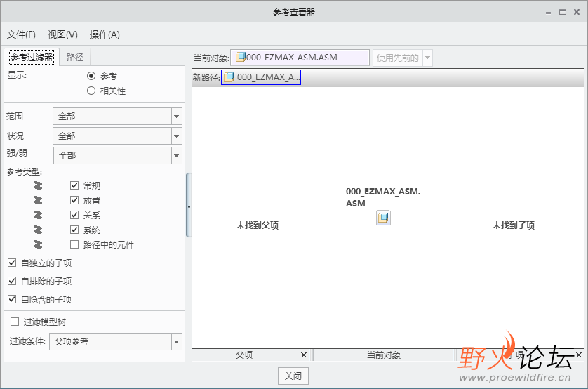Uncheck the 常规 reference type checkbox
Image resolution: width=588 pixels, height=389 pixels.
74,185
